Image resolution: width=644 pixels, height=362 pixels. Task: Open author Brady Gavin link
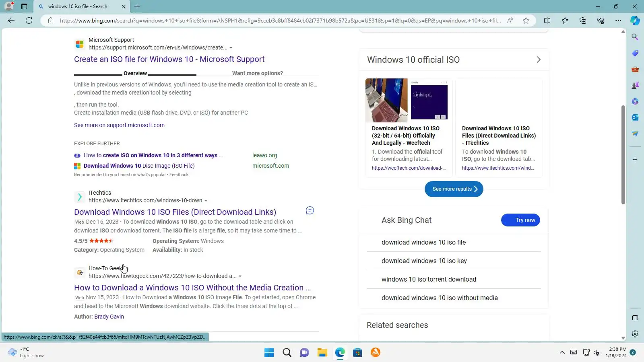tap(109, 317)
